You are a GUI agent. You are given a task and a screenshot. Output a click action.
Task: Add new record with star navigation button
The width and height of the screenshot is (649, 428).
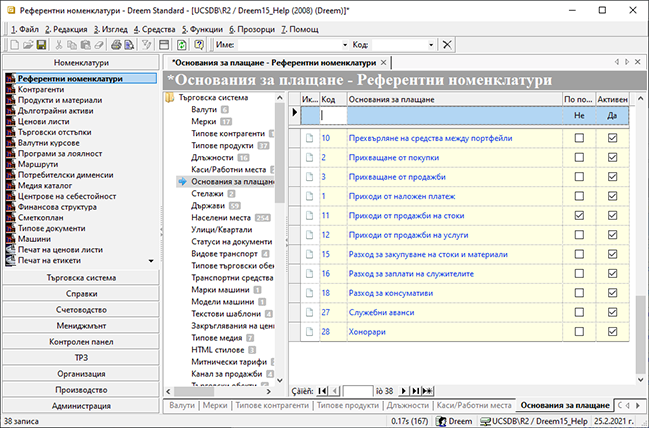[x=428, y=391]
